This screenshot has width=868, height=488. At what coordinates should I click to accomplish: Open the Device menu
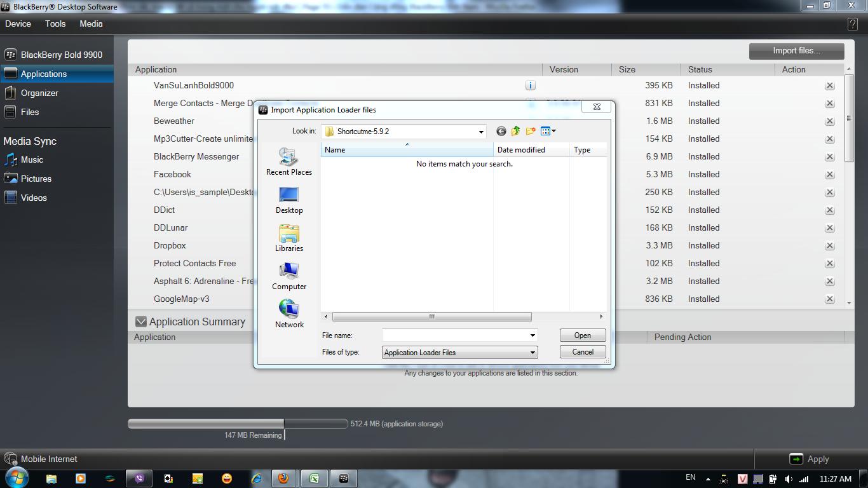tap(18, 24)
